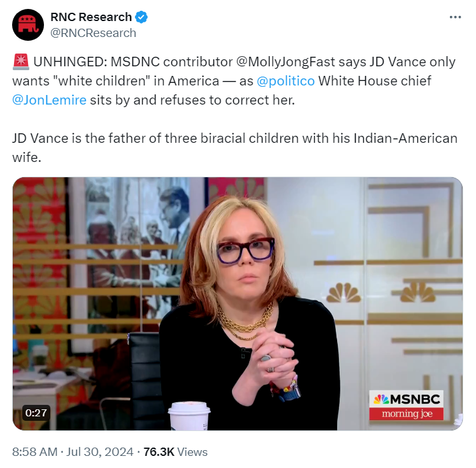Open the @politico mention link

[x=285, y=81]
